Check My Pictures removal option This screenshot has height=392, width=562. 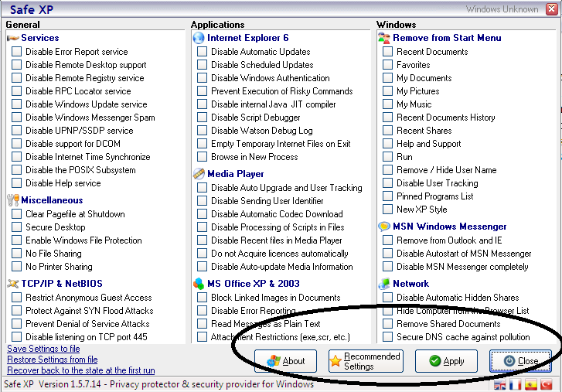(x=387, y=91)
